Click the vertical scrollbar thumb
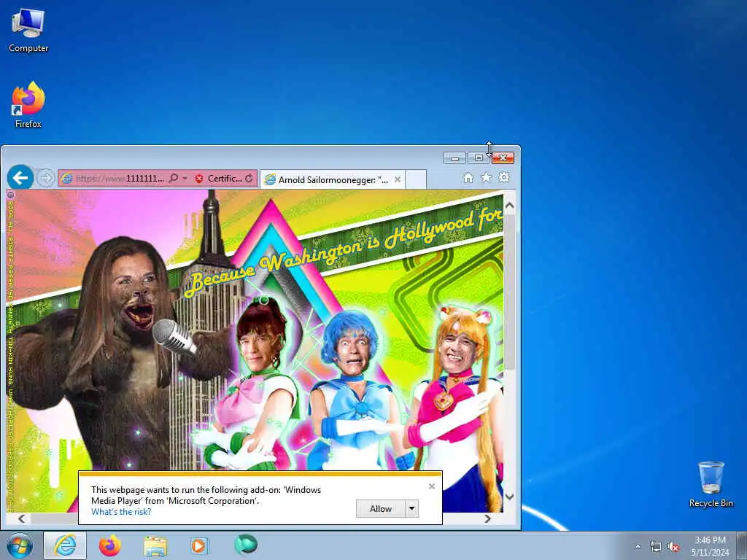The image size is (747, 560). click(509, 291)
